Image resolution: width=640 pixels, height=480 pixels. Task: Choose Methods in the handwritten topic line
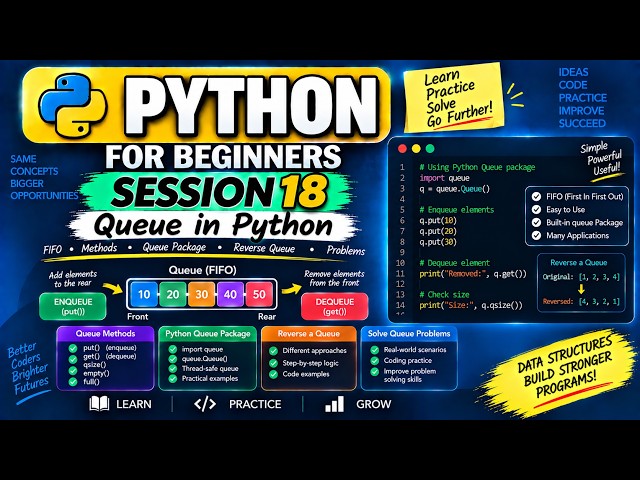point(99,248)
